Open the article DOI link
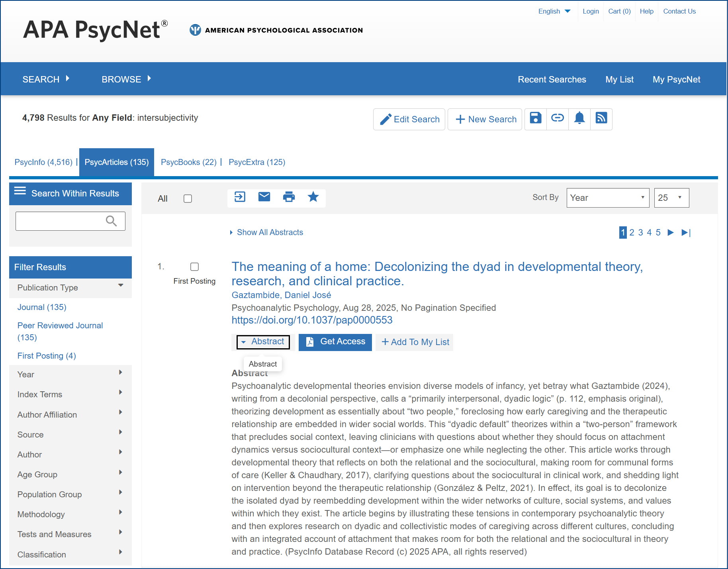728x569 pixels. click(x=312, y=320)
